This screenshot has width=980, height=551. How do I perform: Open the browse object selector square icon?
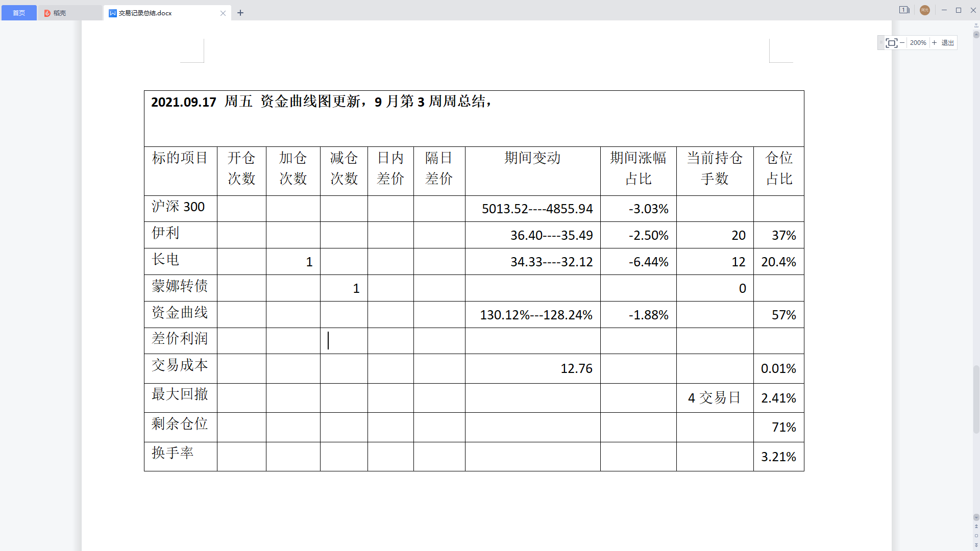pyautogui.click(x=976, y=536)
